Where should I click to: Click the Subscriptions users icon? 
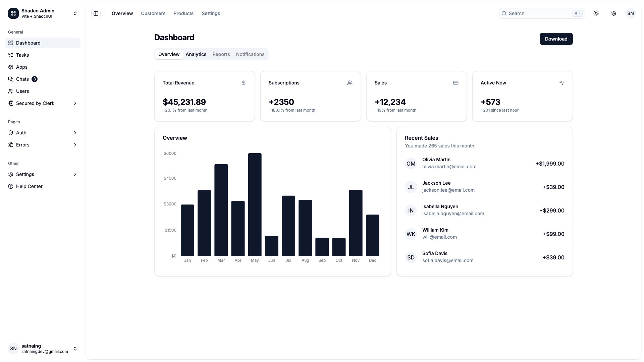pos(350,83)
